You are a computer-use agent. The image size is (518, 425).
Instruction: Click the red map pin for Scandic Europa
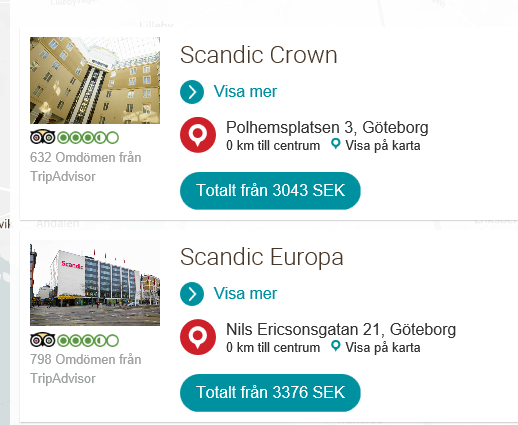tap(198, 337)
